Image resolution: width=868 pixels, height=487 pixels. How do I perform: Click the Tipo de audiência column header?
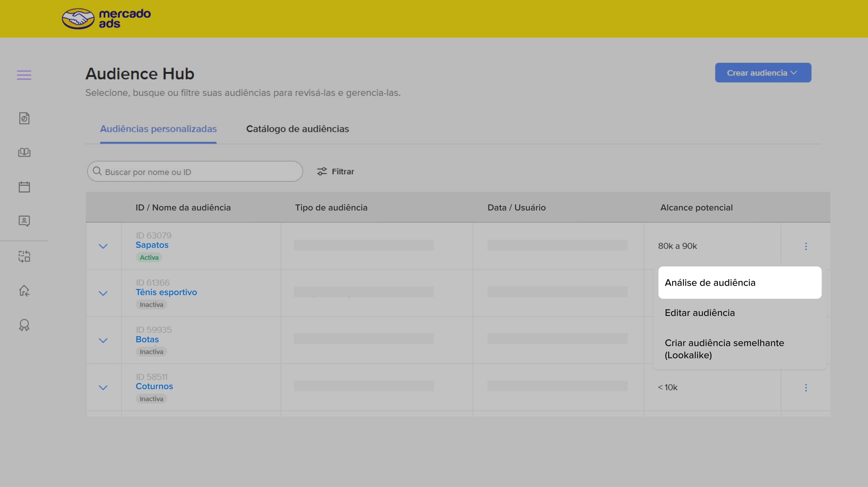331,207
